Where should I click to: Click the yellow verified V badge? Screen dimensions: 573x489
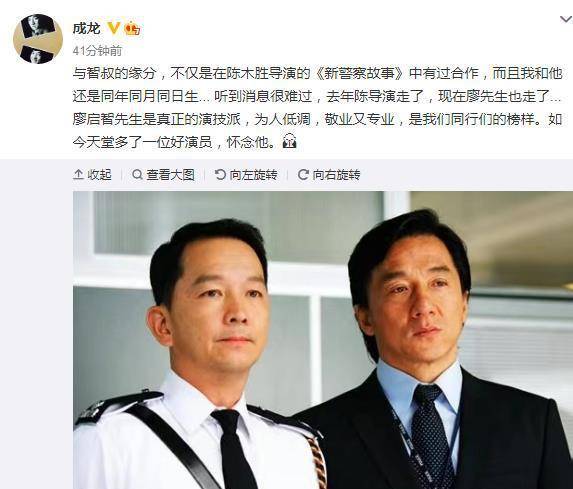click(114, 28)
